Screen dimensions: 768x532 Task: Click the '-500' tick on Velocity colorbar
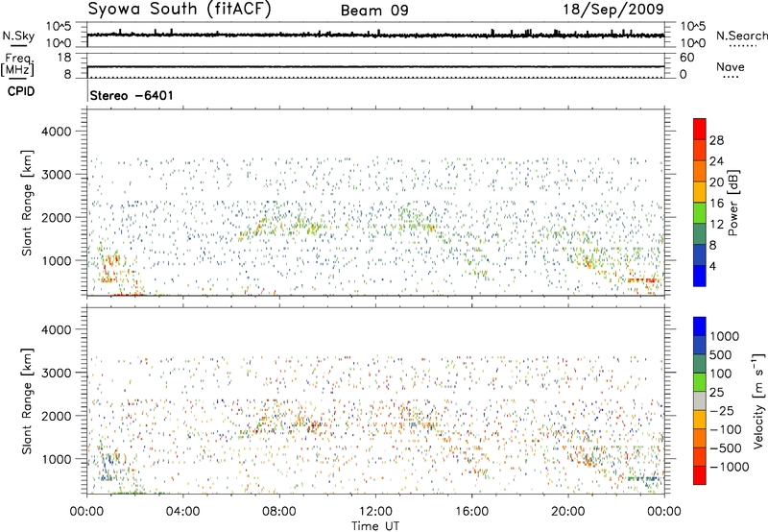point(726,448)
